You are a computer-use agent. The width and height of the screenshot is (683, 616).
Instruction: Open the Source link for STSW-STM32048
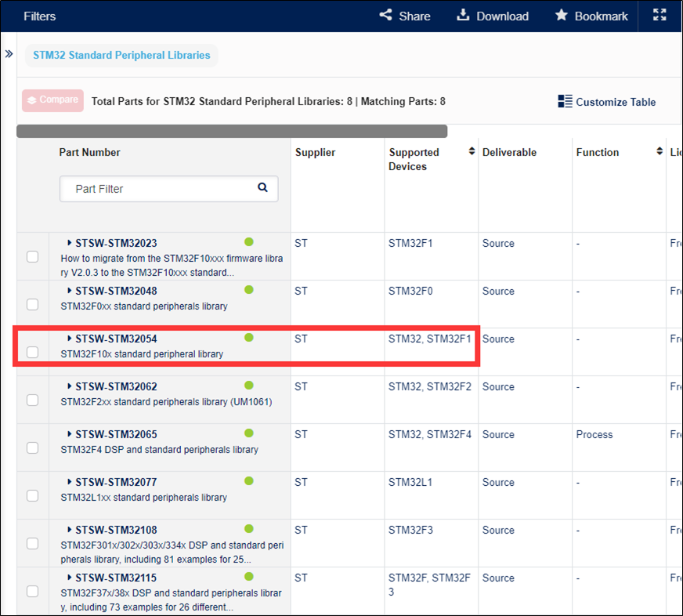(x=497, y=291)
